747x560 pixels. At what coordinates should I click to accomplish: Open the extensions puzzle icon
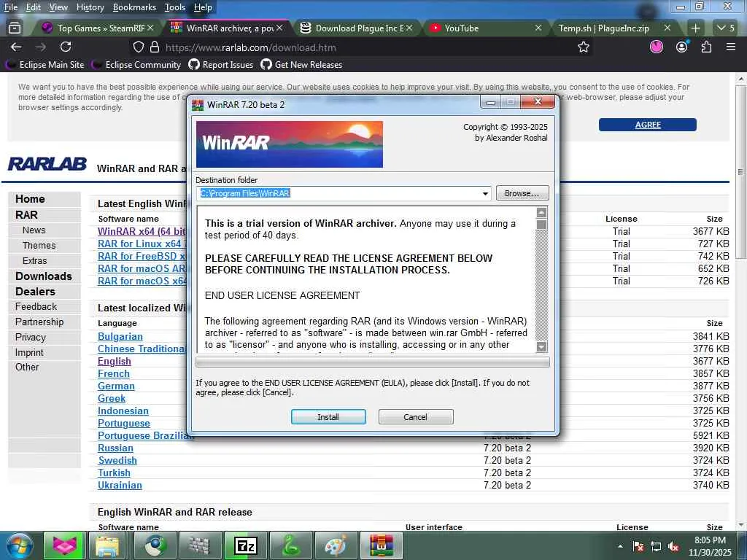click(706, 47)
